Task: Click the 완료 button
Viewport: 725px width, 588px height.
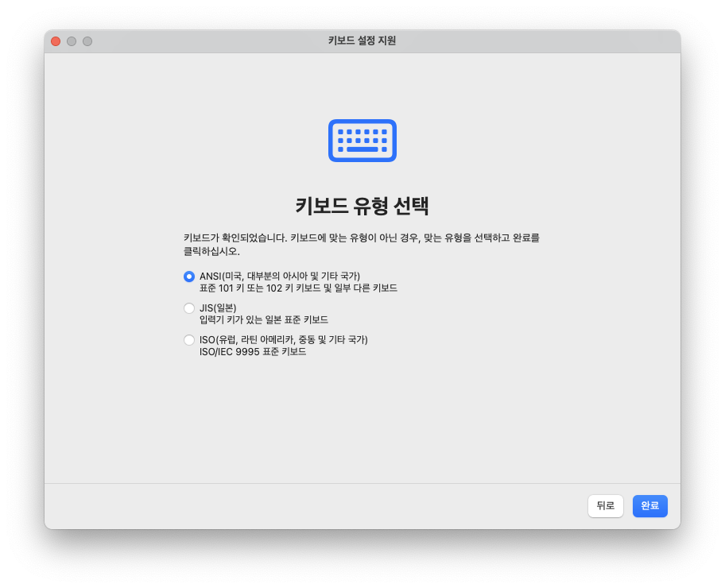Action: 649,505
